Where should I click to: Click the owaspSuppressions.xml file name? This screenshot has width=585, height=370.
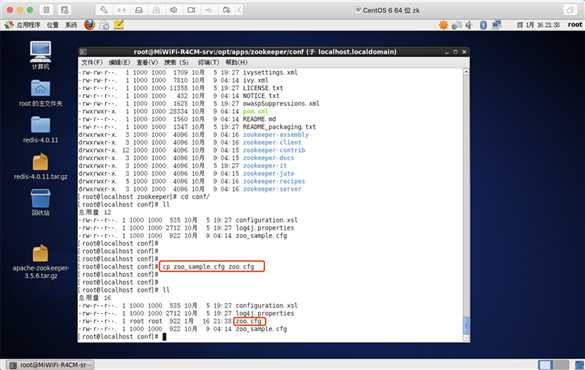(281, 104)
